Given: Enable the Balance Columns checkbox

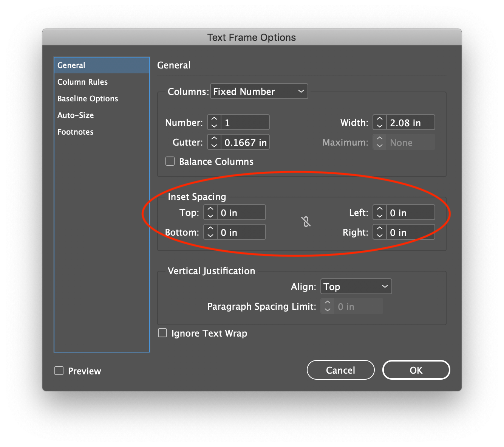Looking at the screenshot, I should point(170,161).
